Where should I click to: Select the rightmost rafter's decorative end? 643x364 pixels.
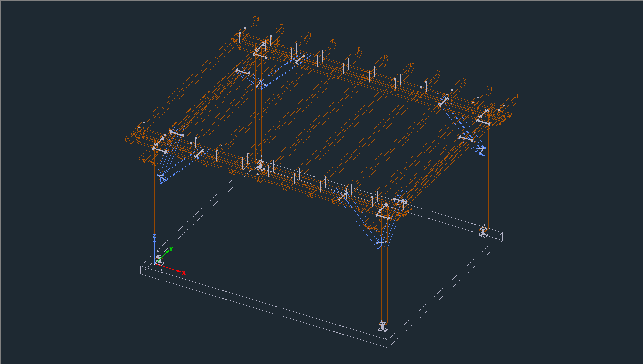tap(514, 99)
